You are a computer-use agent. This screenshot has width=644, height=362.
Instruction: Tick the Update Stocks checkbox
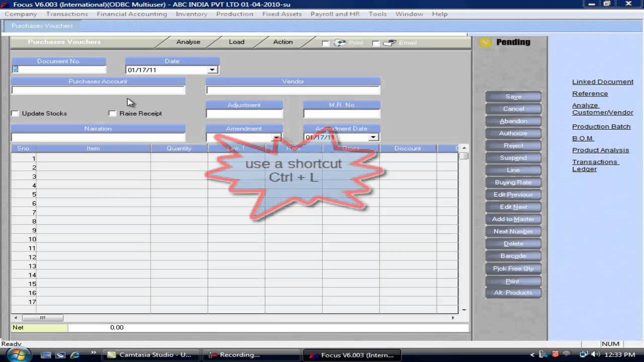click(15, 114)
